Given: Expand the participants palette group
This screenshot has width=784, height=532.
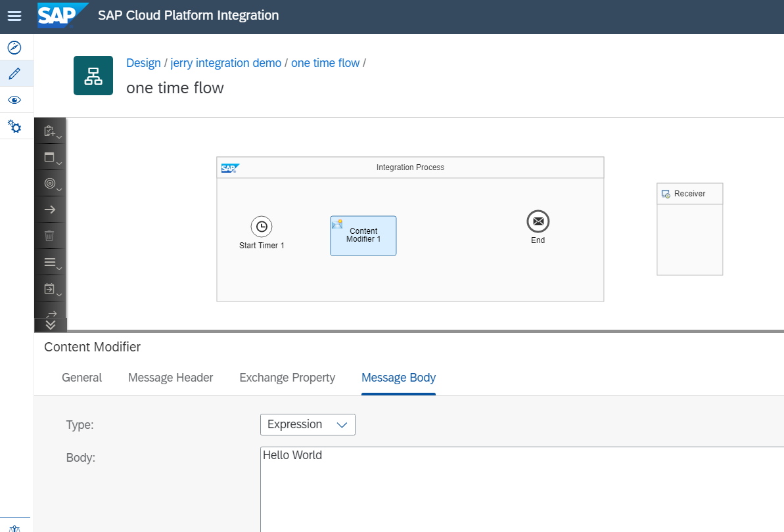Looking at the screenshot, I should click(x=50, y=131).
